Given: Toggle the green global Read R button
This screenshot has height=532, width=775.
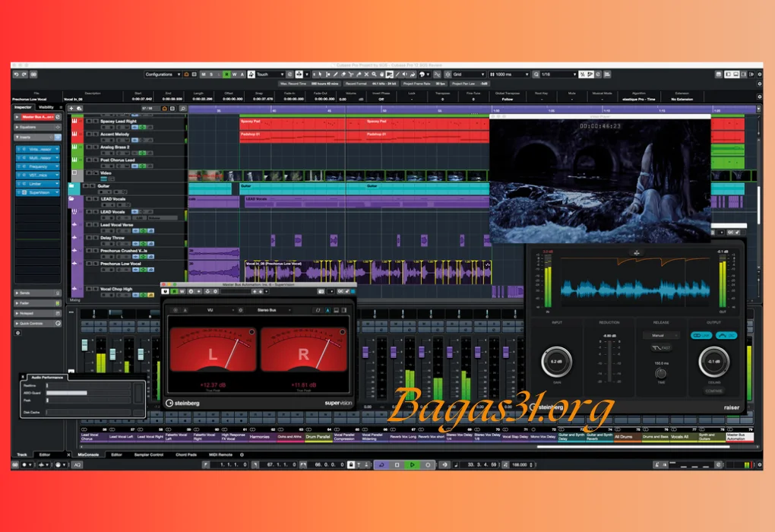Looking at the screenshot, I should point(226,74).
